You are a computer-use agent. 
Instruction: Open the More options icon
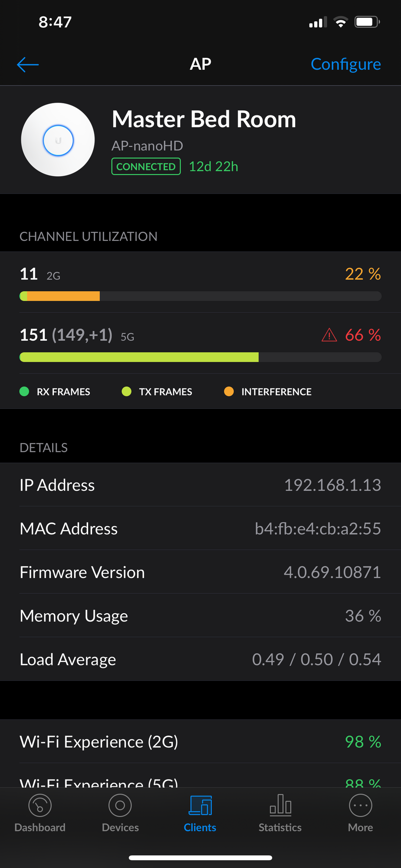pyautogui.click(x=360, y=806)
